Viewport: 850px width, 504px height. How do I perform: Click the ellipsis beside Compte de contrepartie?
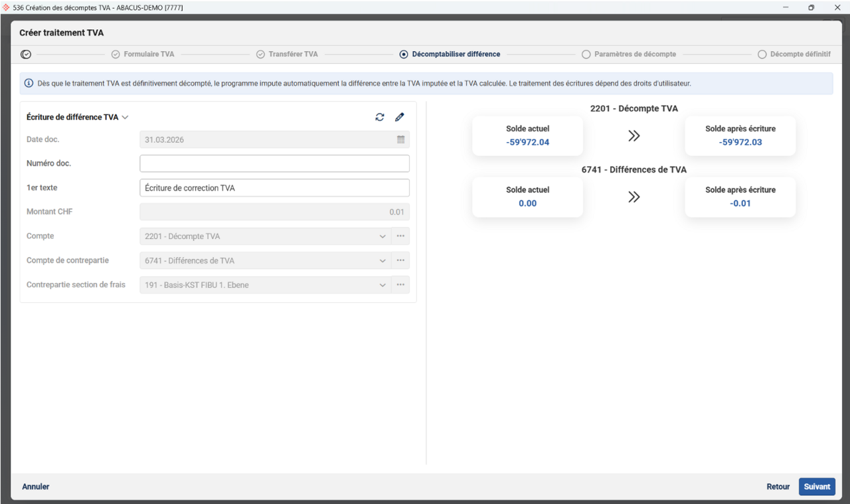point(400,261)
